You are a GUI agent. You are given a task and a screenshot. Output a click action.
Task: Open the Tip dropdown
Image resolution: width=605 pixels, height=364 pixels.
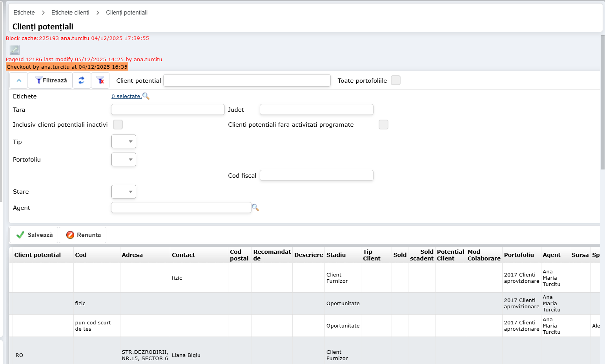click(124, 142)
